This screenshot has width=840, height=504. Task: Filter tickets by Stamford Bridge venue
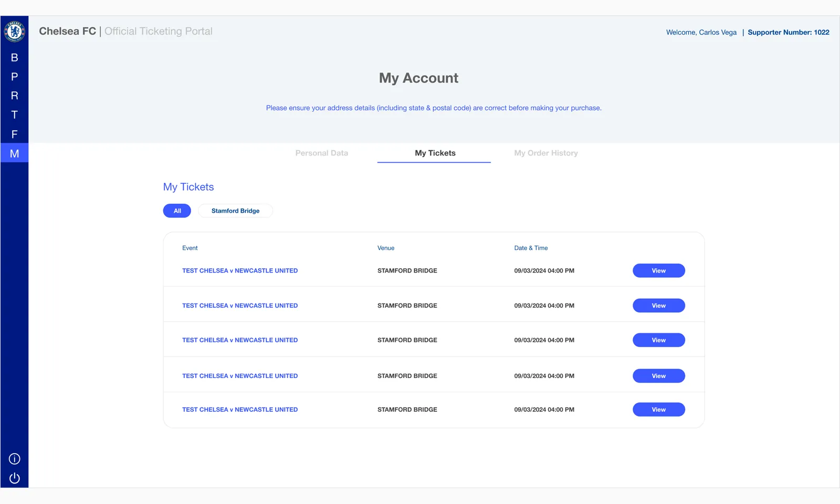pos(236,211)
